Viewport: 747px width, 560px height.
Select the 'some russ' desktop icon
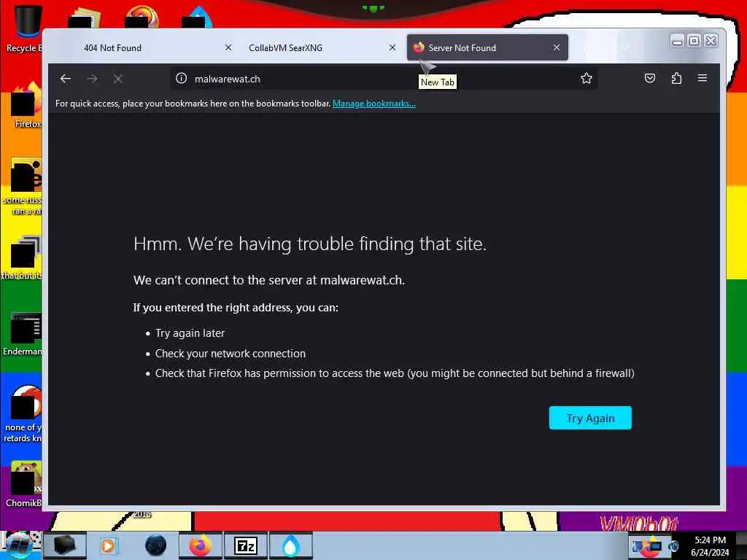tap(23, 187)
